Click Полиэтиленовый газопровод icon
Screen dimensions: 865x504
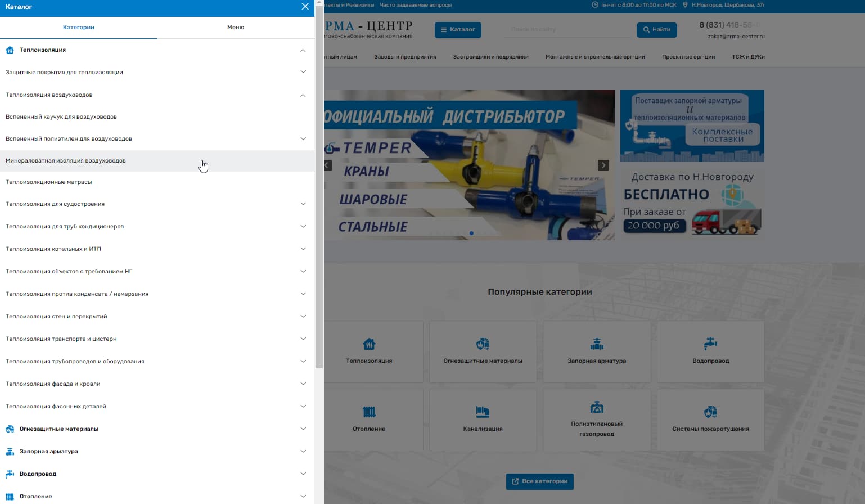[x=597, y=407]
